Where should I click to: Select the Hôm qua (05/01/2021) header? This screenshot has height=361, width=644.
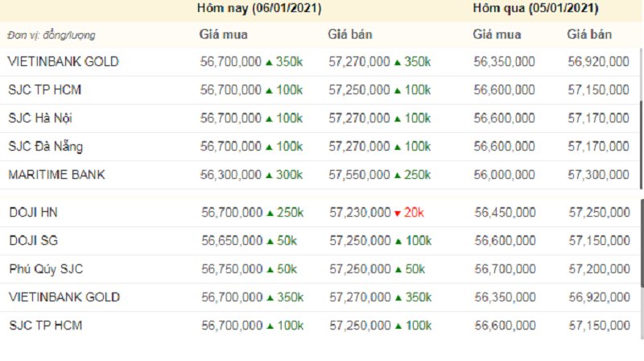pyautogui.click(x=535, y=8)
